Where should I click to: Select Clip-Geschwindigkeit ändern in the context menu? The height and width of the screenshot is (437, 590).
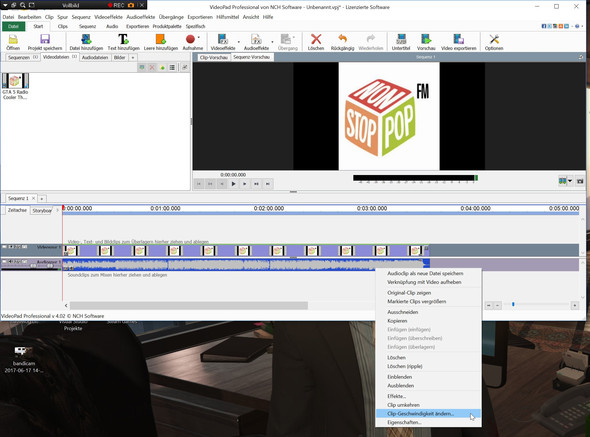coord(428,413)
